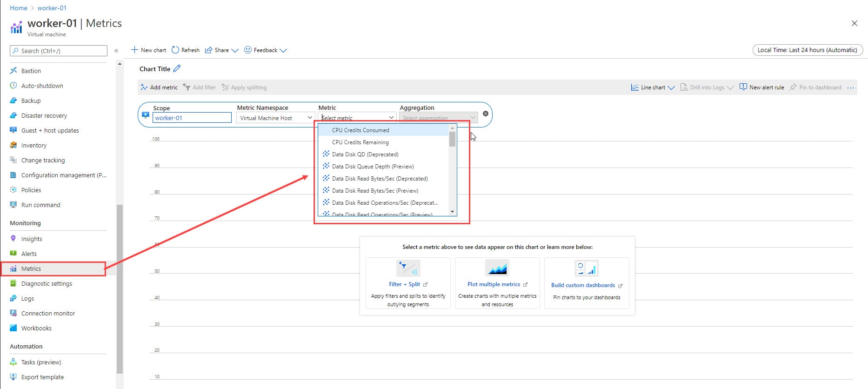
Task: Expand the Line chart type dropdown
Action: click(x=671, y=87)
